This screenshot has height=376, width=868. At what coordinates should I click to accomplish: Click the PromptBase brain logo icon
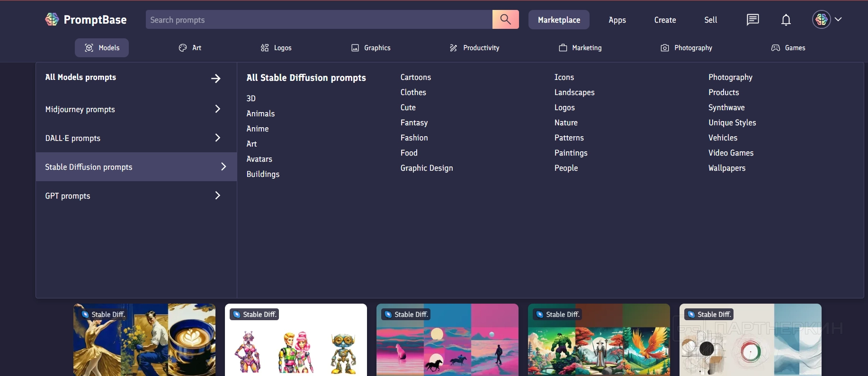pyautogui.click(x=52, y=19)
